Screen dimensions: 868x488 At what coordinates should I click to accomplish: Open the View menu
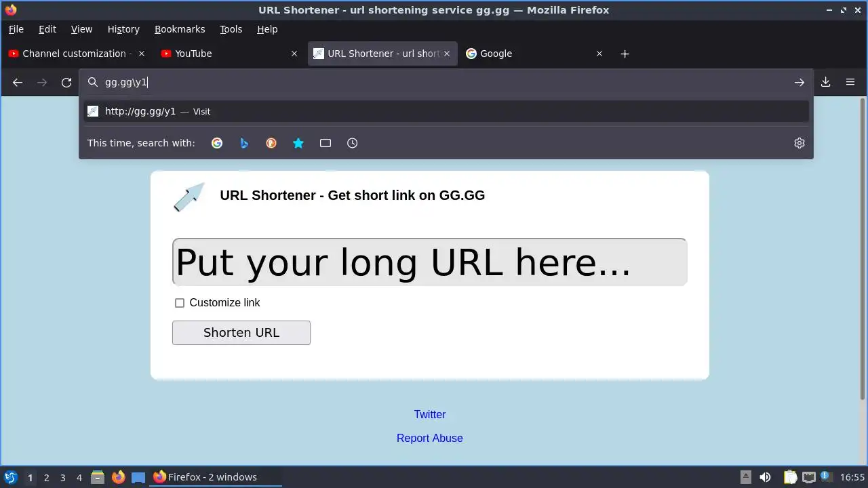point(81,29)
